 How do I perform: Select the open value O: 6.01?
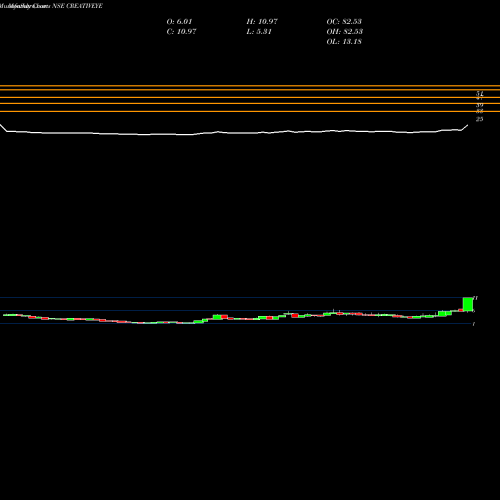(179, 21)
